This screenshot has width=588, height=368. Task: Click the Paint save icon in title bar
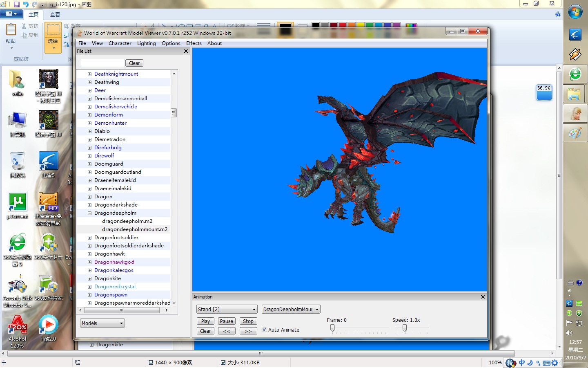pyautogui.click(x=17, y=4)
